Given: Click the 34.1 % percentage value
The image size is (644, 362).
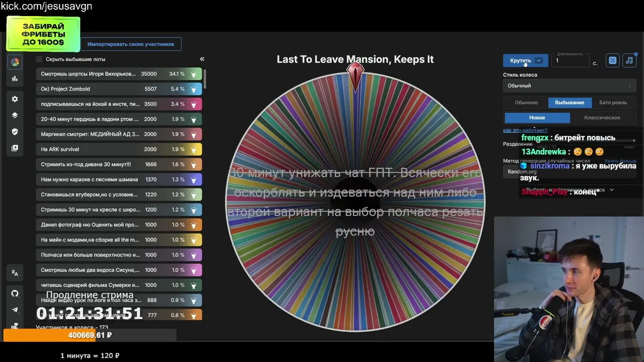Looking at the screenshot, I should point(177,74).
